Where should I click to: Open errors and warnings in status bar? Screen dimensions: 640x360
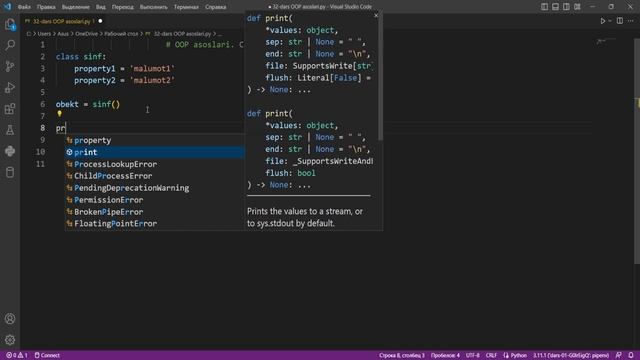click(x=17, y=355)
